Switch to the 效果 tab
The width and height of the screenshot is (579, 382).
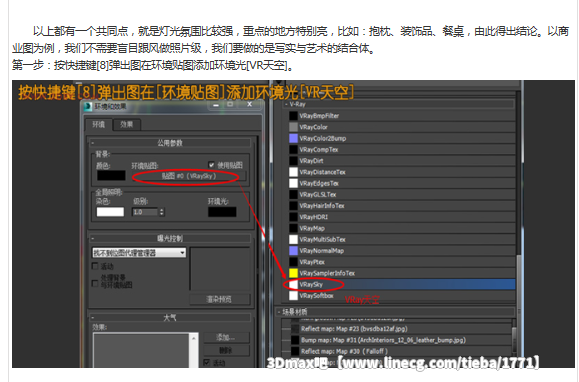[x=127, y=124]
